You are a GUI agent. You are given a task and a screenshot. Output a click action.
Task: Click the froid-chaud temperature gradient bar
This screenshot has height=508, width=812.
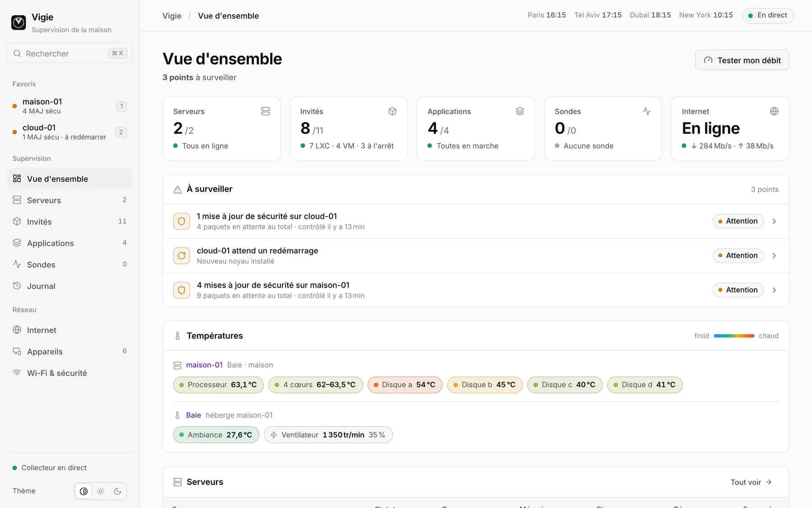pos(734,336)
